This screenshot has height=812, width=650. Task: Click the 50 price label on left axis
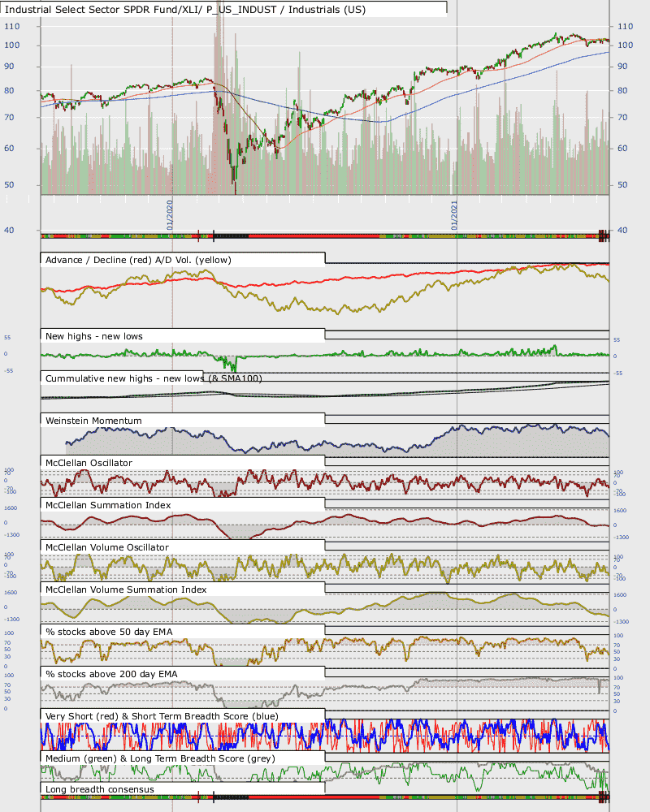tap(9, 184)
